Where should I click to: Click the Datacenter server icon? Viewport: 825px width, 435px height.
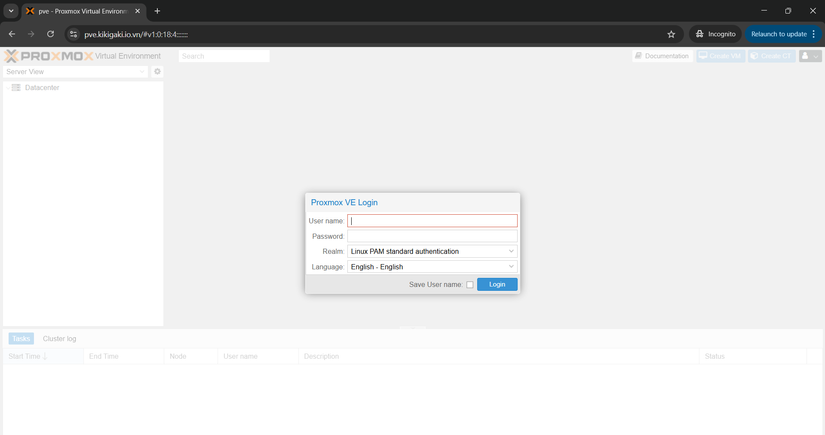tap(16, 88)
